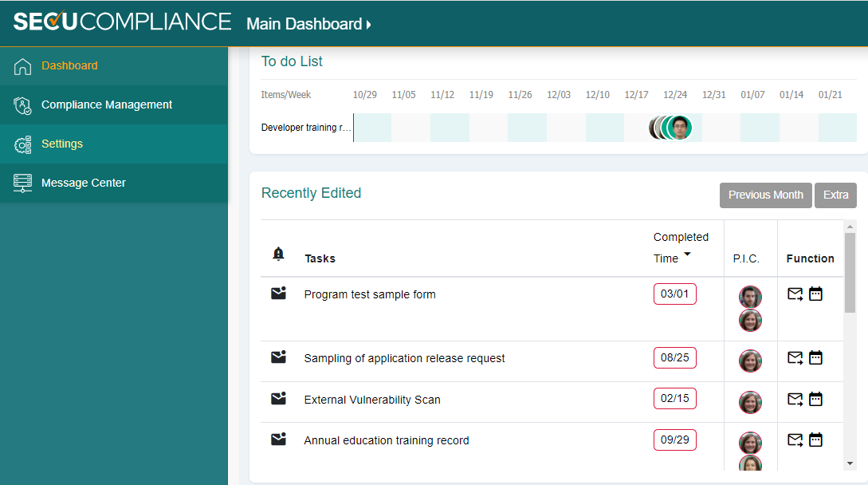868x485 pixels.
Task: Click the Previous Month button
Action: tap(766, 195)
